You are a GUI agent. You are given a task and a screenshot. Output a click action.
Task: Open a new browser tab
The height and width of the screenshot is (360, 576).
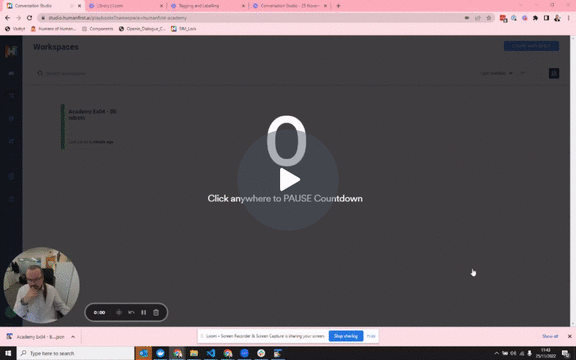338,6
